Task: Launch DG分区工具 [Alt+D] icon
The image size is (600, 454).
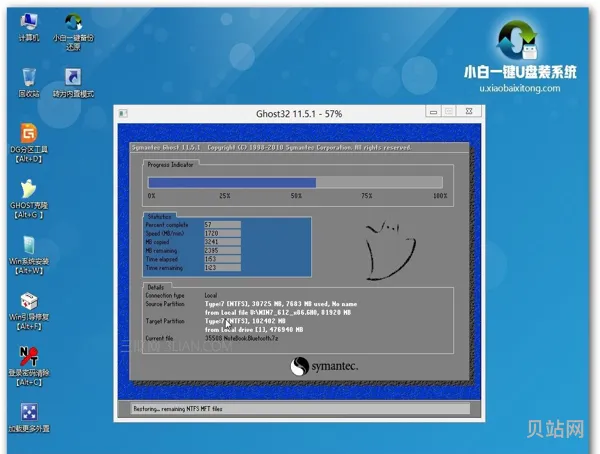Action: tap(29, 143)
